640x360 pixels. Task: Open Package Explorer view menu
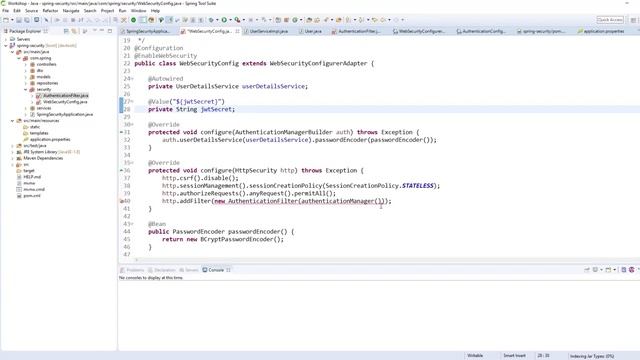(x=95, y=31)
